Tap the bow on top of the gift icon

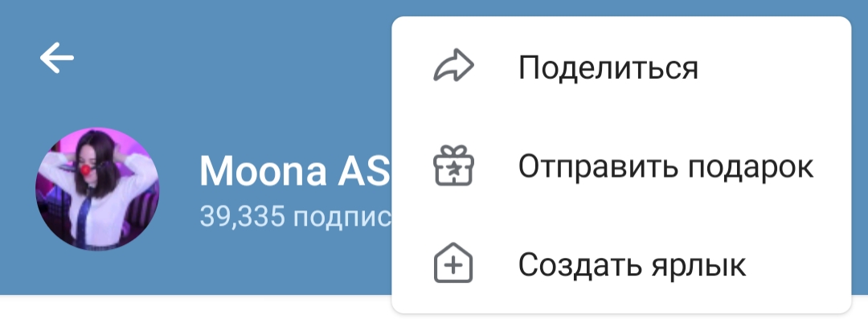click(x=453, y=150)
